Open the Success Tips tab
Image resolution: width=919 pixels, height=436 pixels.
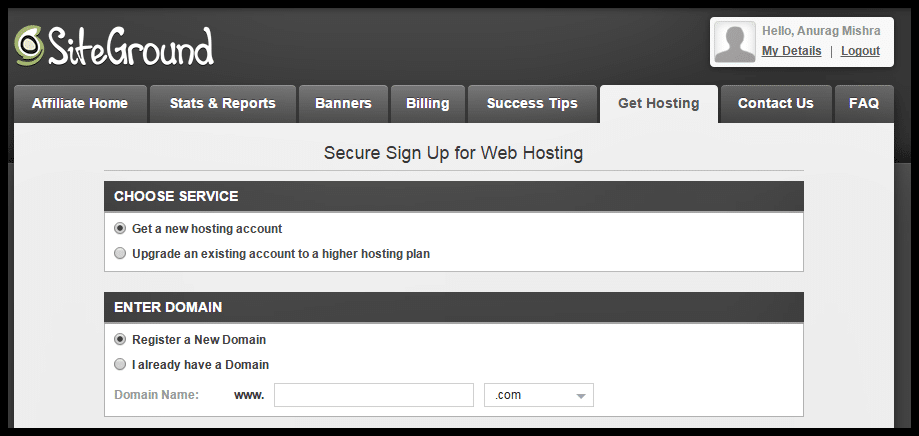pos(532,104)
